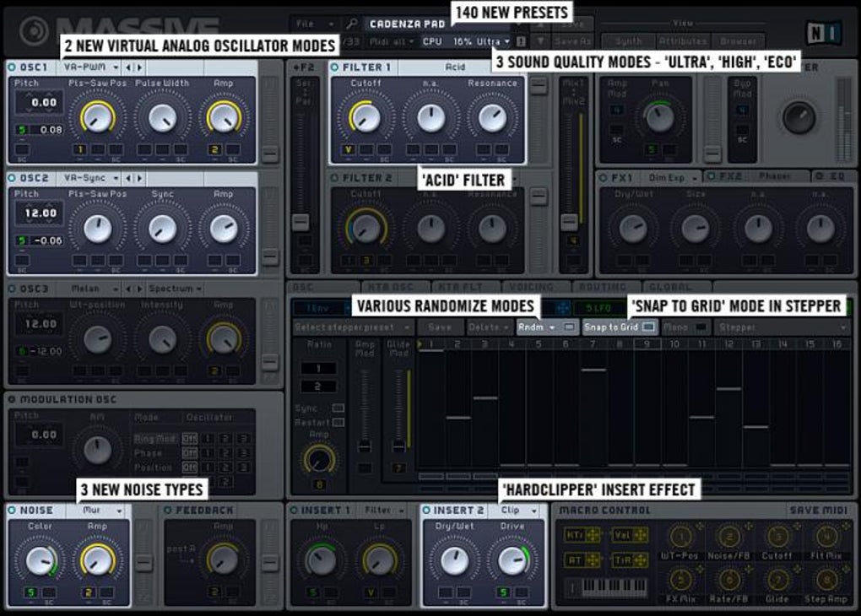
Task: Open Insert 2 Clip effect dropdown
Action: pos(519,511)
